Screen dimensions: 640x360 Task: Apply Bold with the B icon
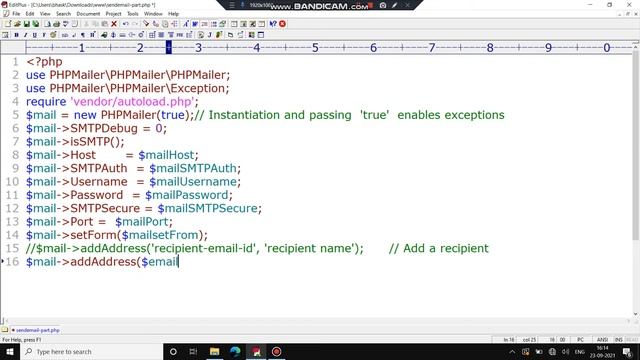16,35
